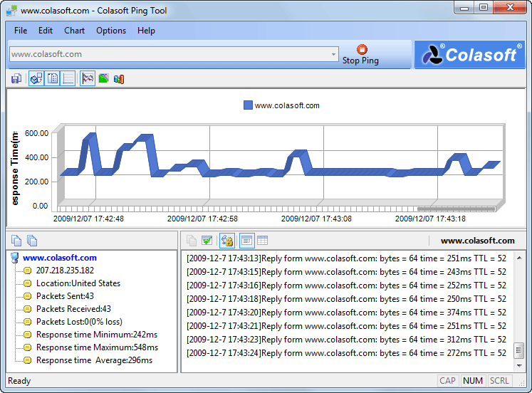Switch to log text view icon

point(247,241)
